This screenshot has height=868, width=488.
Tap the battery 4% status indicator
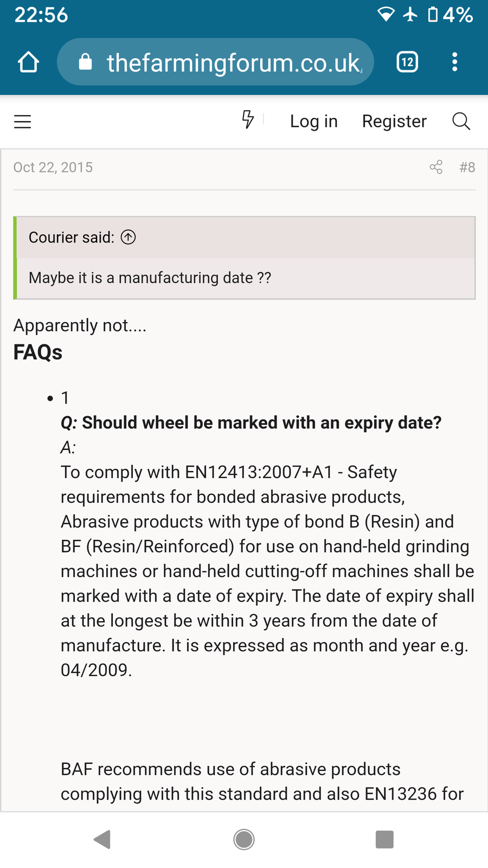(x=450, y=15)
